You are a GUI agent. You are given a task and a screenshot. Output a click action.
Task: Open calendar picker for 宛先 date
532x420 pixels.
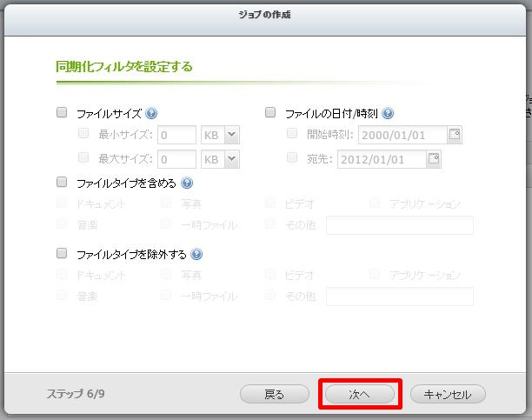434,158
